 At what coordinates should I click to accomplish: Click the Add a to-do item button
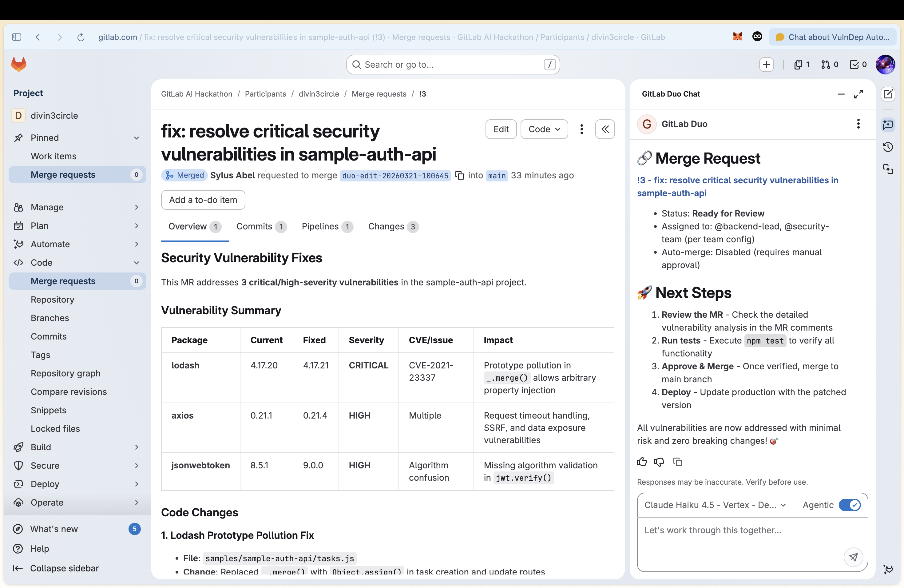(203, 200)
